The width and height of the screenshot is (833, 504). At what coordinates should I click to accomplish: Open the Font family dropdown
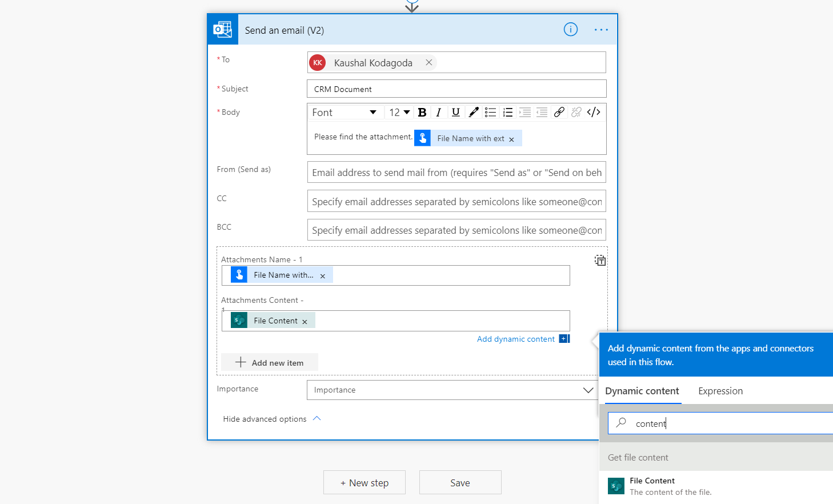(x=344, y=113)
